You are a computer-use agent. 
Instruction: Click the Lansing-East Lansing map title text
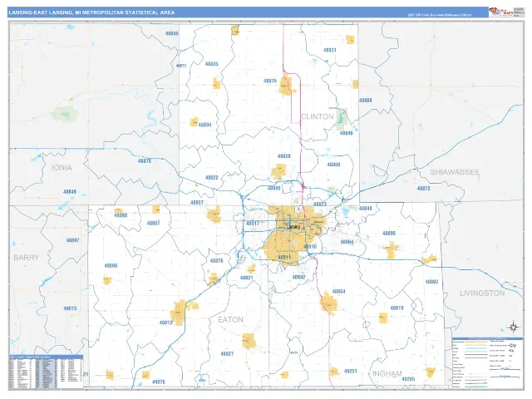click(x=92, y=12)
